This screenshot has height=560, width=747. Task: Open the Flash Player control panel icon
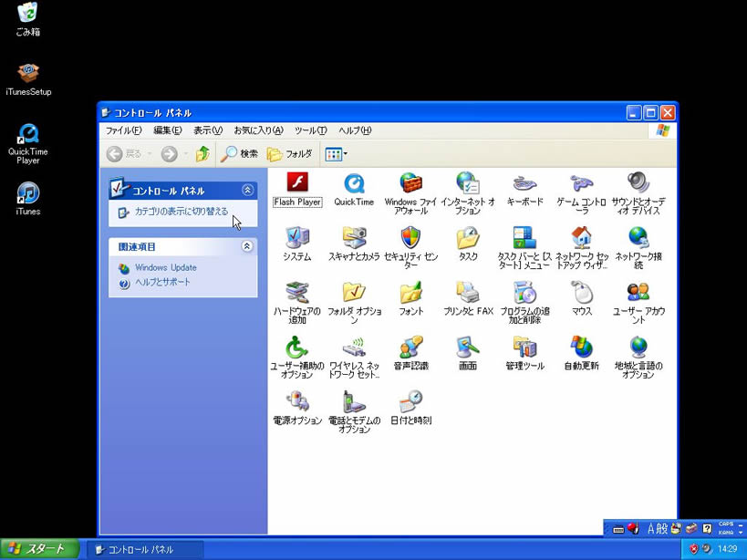[x=297, y=189]
